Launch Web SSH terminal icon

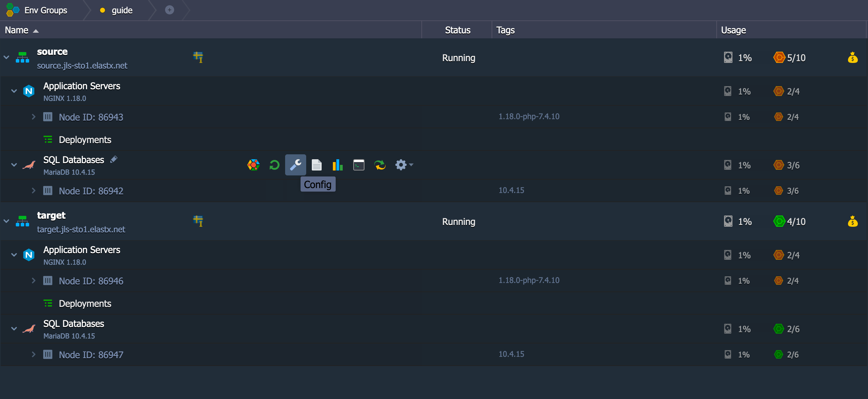pyautogui.click(x=359, y=165)
